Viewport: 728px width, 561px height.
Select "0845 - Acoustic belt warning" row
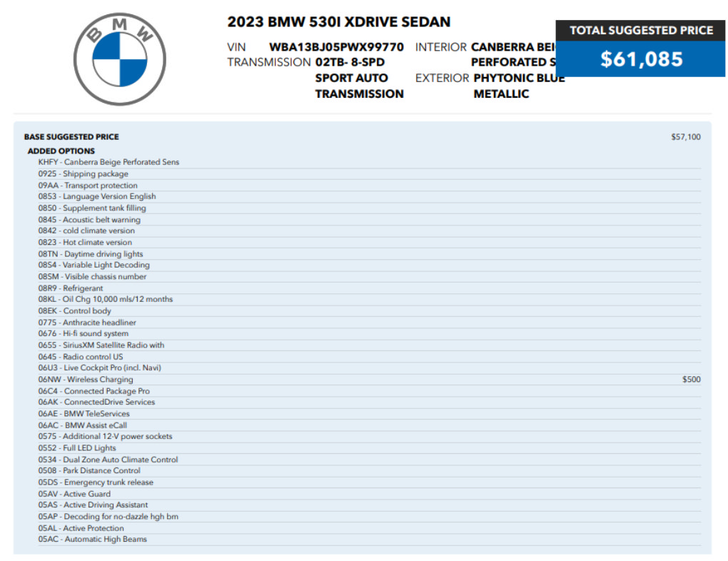point(370,220)
